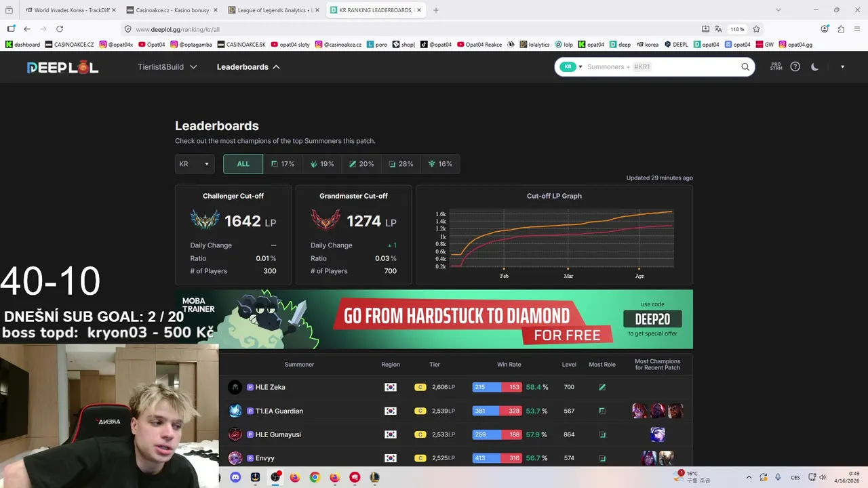Open the browser extensions icon

point(841,29)
